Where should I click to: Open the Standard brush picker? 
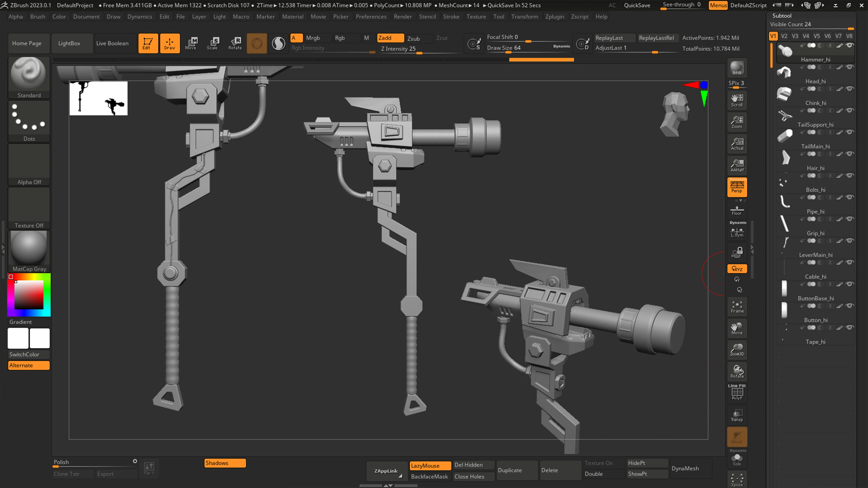pyautogui.click(x=29, y=78)
